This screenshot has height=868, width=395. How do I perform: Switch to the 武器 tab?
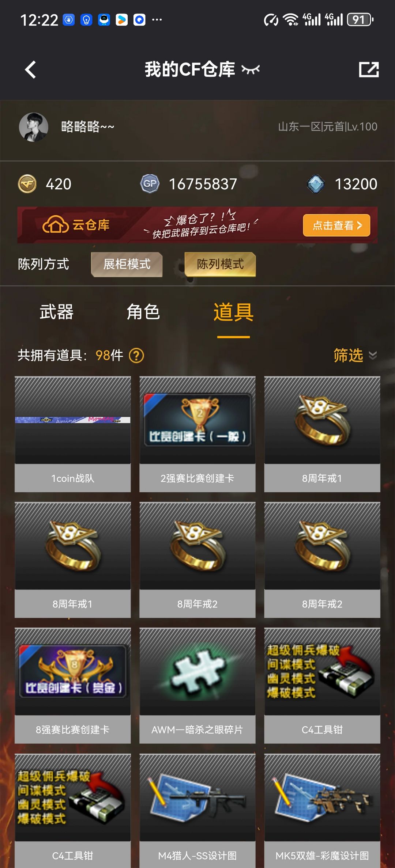57,312
